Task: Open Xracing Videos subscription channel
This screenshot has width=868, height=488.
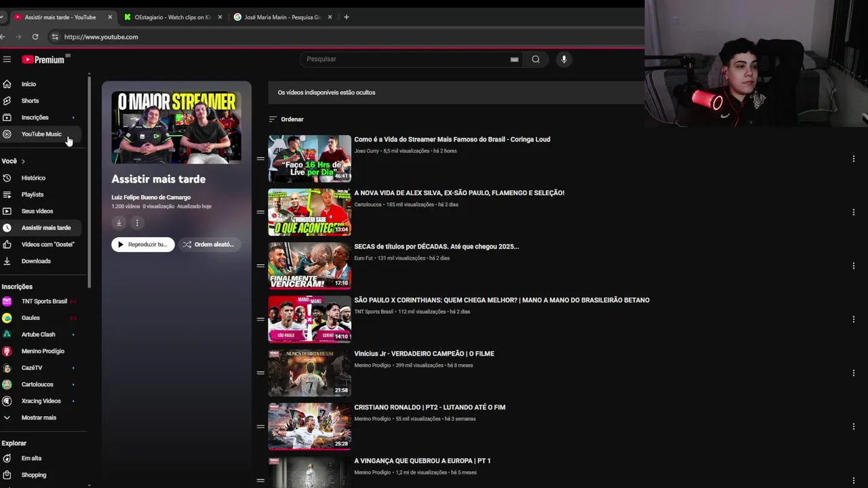Action: [x=41, y=401]
